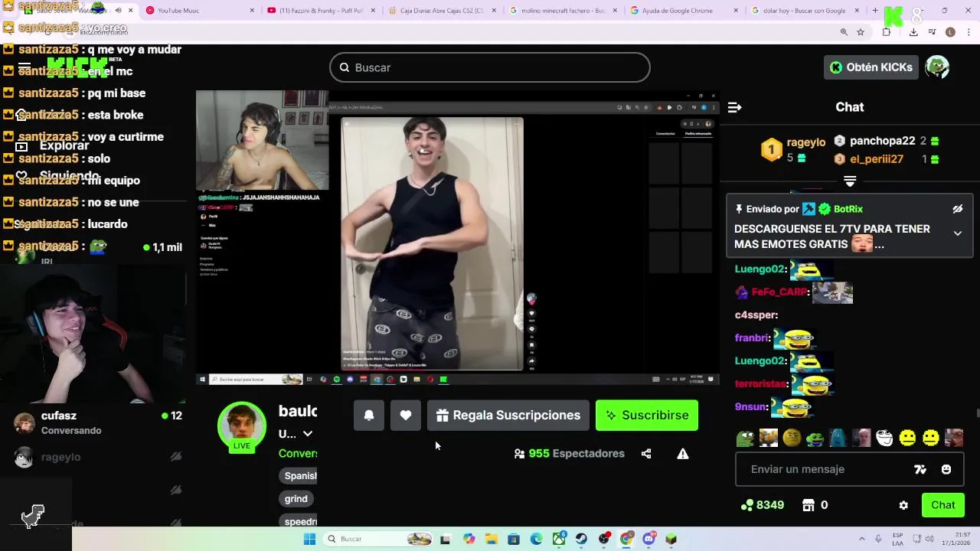This screenshot has width=980, height=551.
Task: Open Chrome downloads icon
Action: tap(913, 32)
